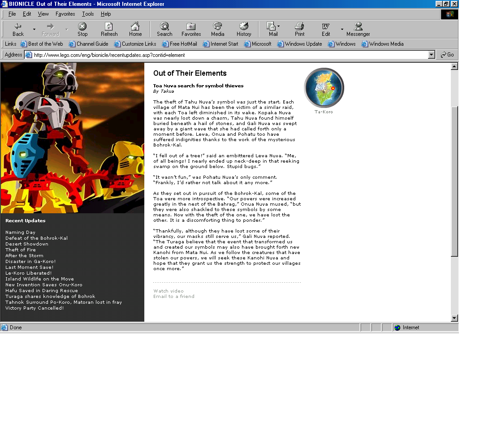Expand the Edit button dropdown arrow
The image size is (493, 448).
(x=342, y=29)
